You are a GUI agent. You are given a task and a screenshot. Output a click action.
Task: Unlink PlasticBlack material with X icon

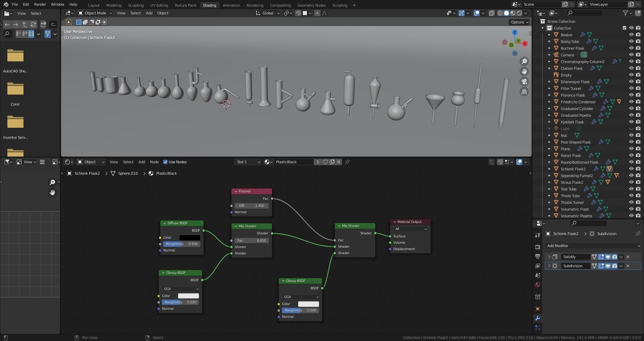tap(339, 162)
